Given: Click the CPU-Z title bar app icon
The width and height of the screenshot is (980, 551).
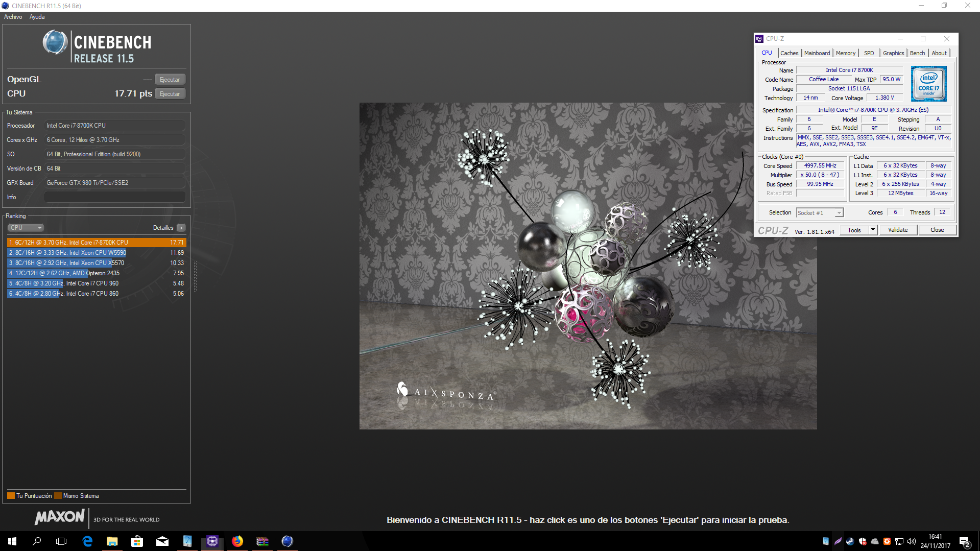Looking at the screenshot, I should [759, 39].
